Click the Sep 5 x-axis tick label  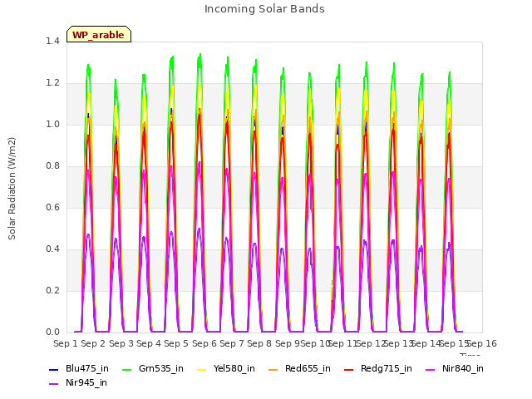point(176,343)
